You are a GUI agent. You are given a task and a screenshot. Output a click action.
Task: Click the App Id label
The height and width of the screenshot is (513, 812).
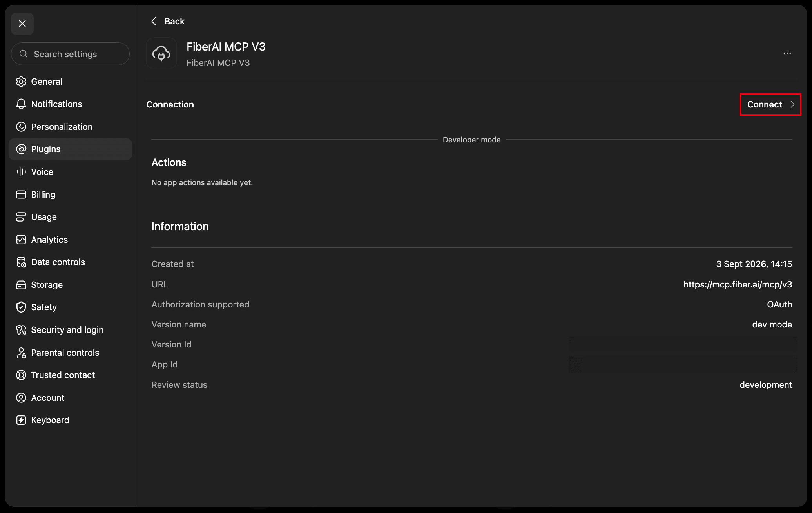click(165, 364)
